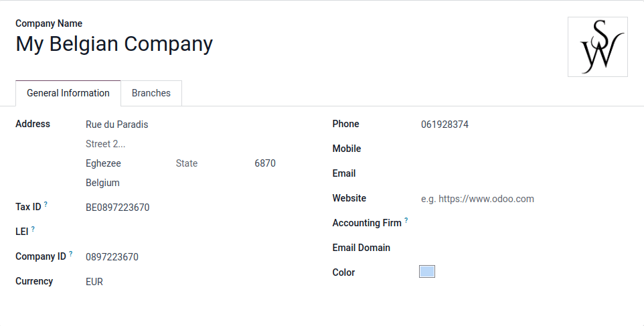Click the Street 2 input field
The height and width of the screenshot is (326, 644).
[181, 144]
